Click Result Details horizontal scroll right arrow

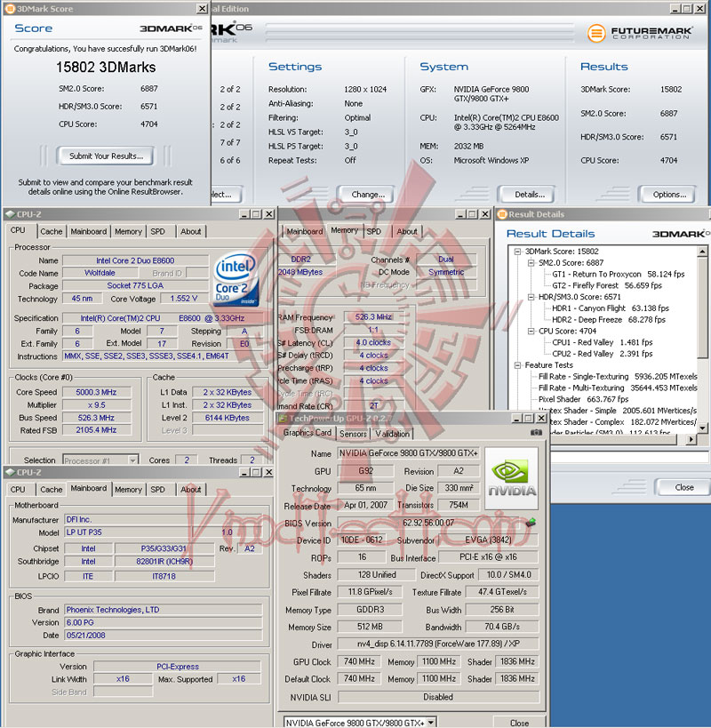691,439
